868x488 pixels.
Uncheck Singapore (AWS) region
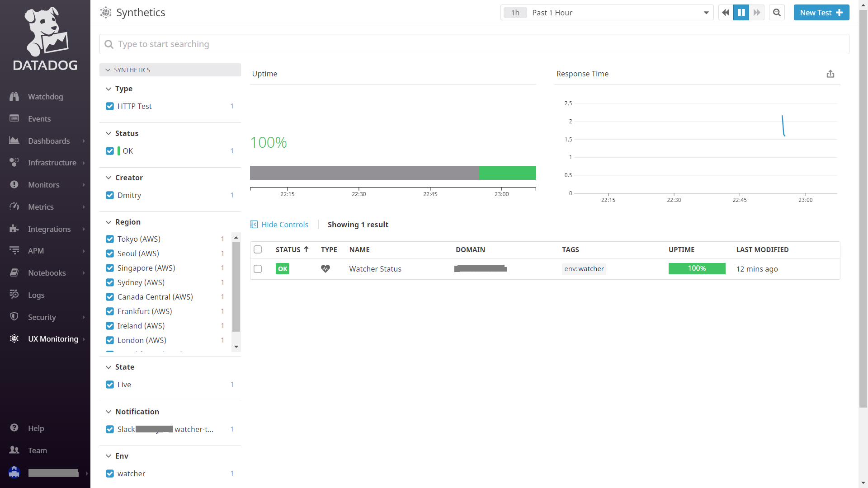110,268
